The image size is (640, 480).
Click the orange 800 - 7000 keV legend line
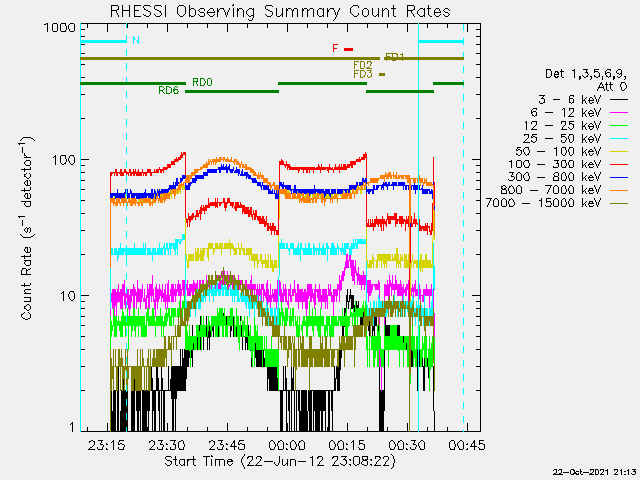619,190
